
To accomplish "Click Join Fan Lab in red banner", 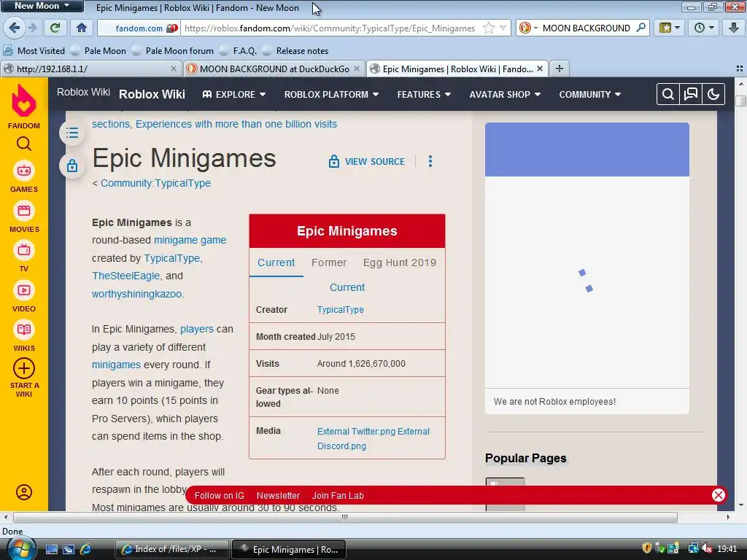I will 338,495.
